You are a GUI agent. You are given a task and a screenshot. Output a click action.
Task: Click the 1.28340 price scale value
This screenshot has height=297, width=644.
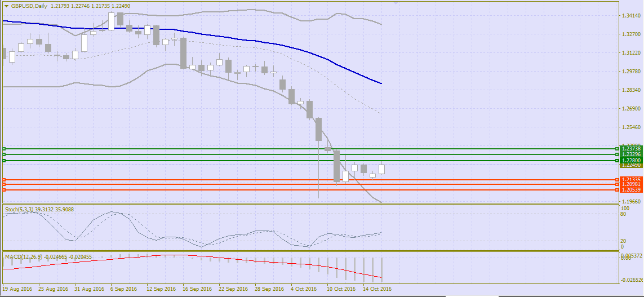(632, 90)
